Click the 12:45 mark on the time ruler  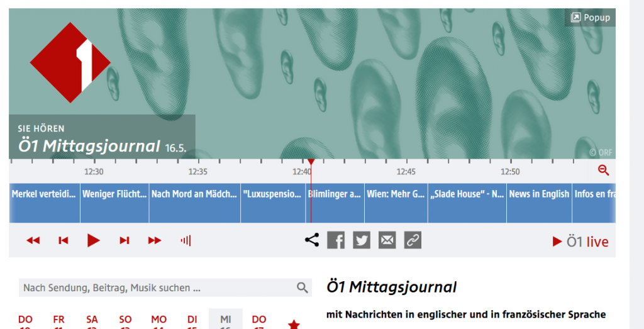tap(406, 172)
